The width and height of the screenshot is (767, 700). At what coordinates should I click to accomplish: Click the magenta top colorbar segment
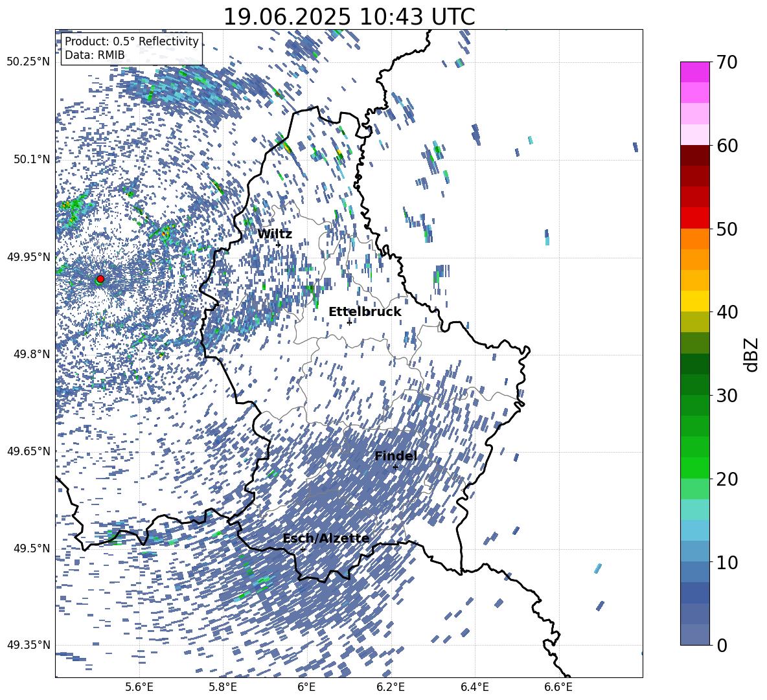[694, 73]
